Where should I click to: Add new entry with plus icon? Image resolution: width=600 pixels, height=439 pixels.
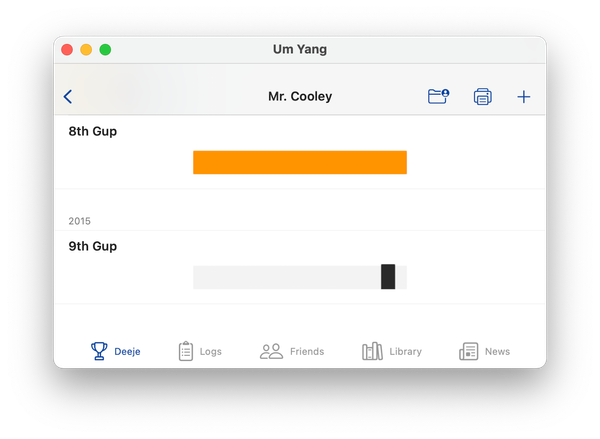click(523, 96)
